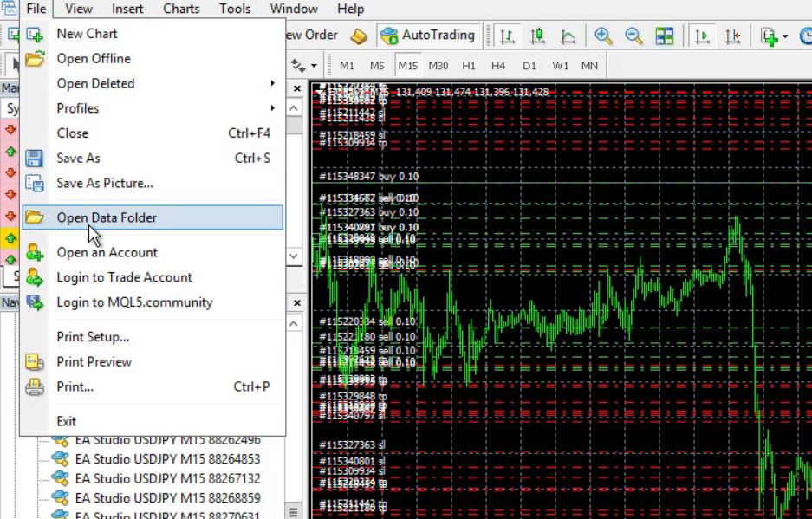The height and width of the screenshot is (519, 812).
Task: Toggle chart shift icon
Action: coord(733,36)
